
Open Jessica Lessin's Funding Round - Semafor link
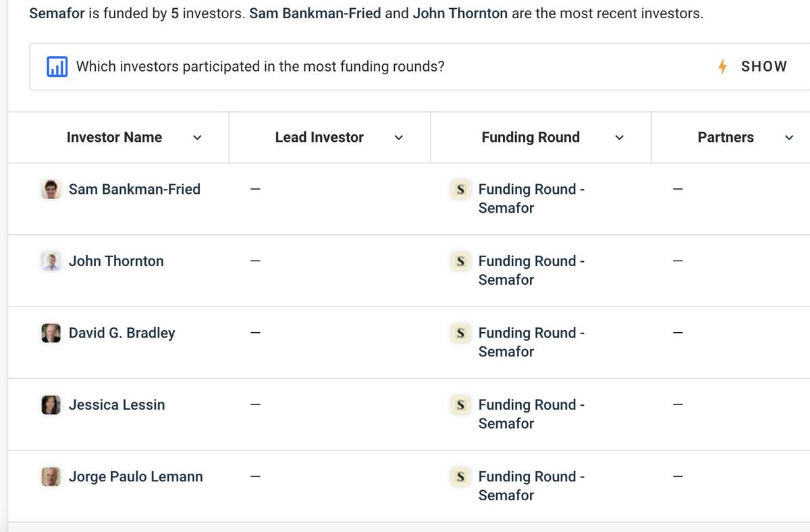[531, 413]
